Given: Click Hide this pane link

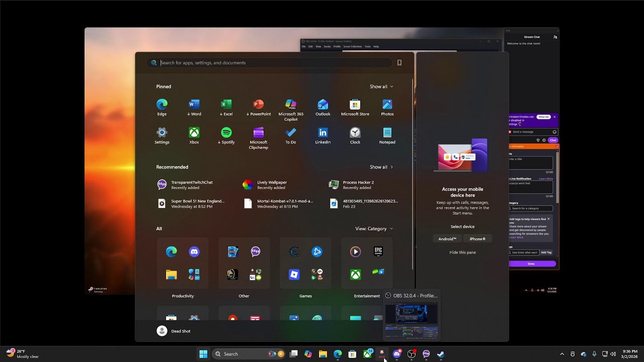Looking at the screenshot, I should [x=462, y=252].
